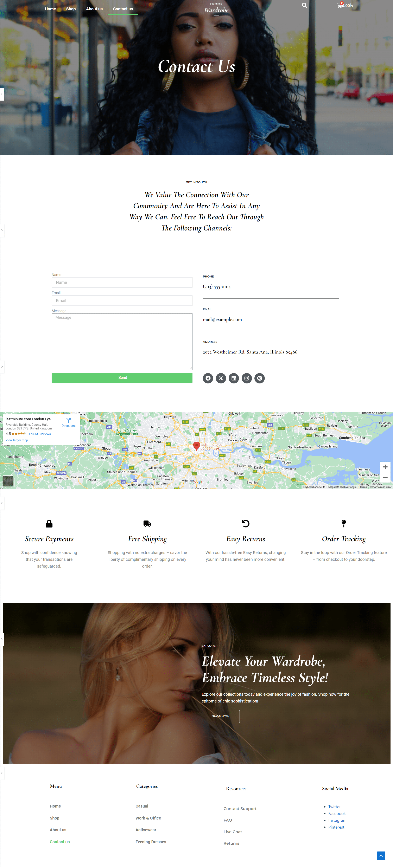This screenshot has height=868, width=393.
Task: Visit the Instagram social icon
Action: pos(247,378)
